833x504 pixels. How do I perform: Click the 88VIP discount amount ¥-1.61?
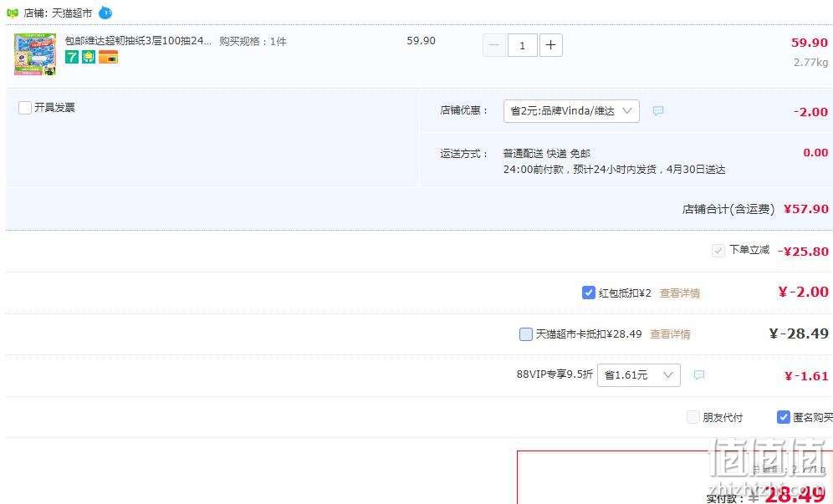(806, 376)
